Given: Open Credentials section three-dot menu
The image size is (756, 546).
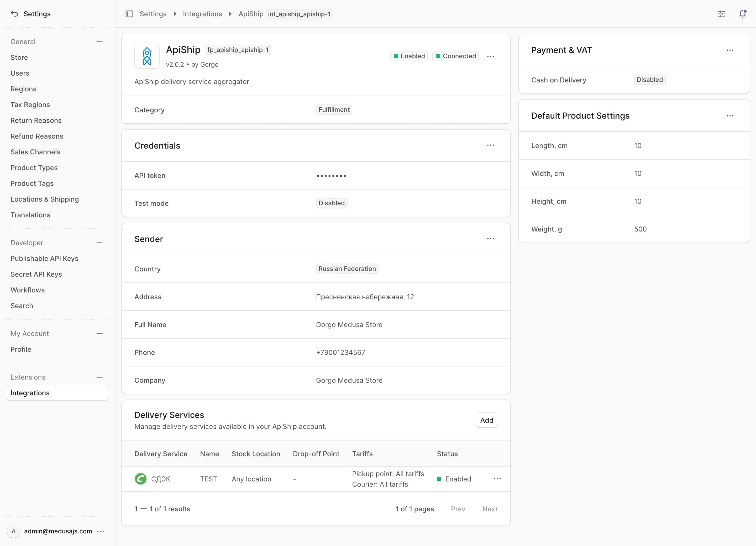Looking at the screenshot, I should pos(490,145).
